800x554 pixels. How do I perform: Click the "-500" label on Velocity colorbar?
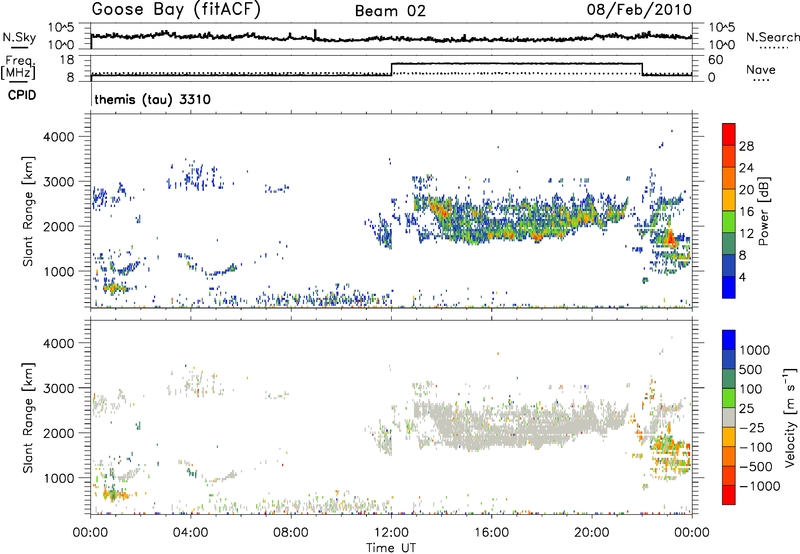click(x=756, y=467)
